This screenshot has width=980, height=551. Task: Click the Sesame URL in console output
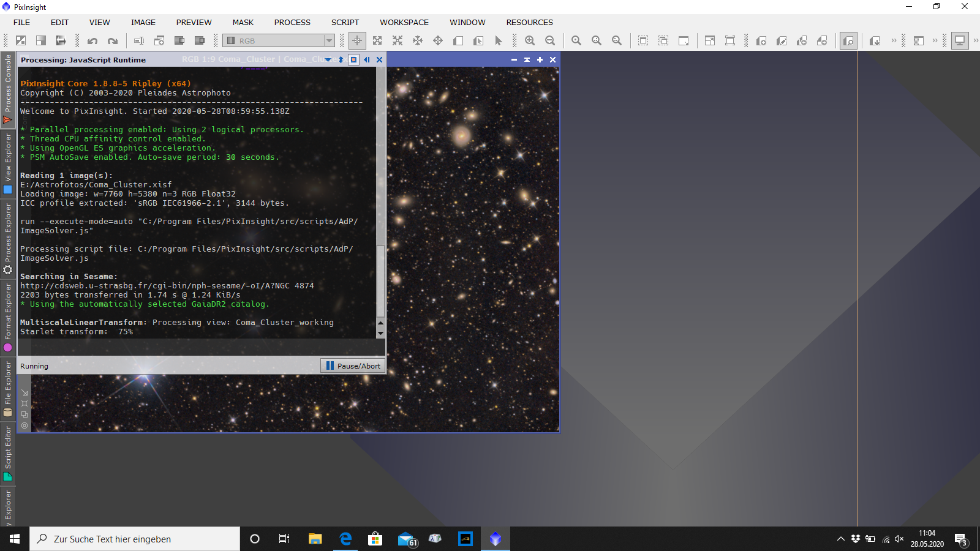167,286
